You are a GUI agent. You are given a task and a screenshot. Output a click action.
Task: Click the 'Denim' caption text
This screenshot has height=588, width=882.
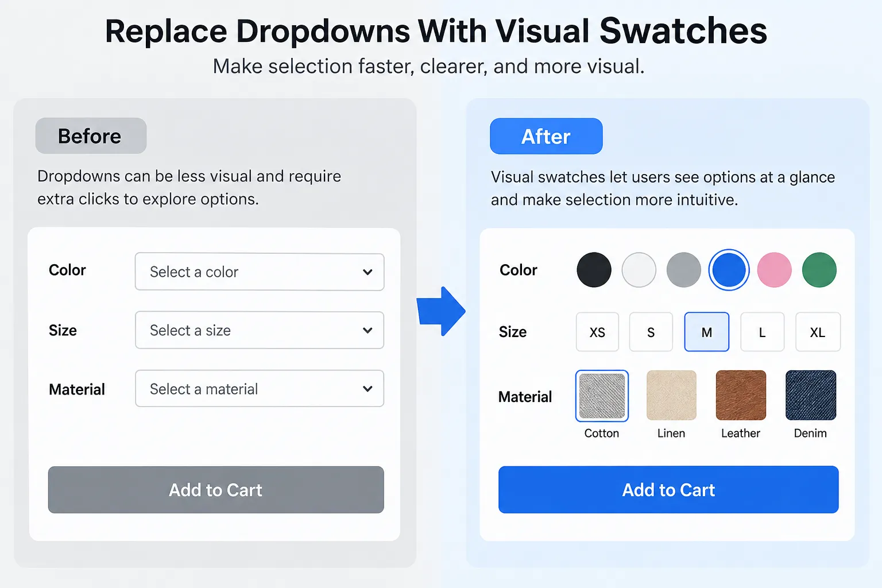click(x=810, y=434)
